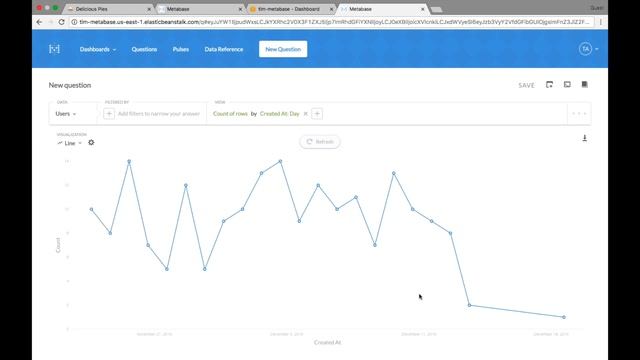Image resolution: width=640 pixels, height=360 pixels.
Task: Go to Questions page
Action: (144, 49)
